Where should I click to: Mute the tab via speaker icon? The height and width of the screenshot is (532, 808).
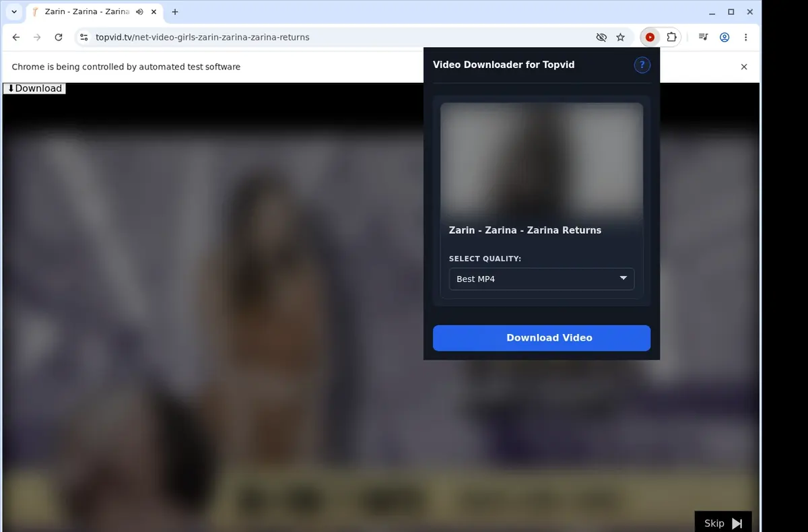click(x=139, y=12)
